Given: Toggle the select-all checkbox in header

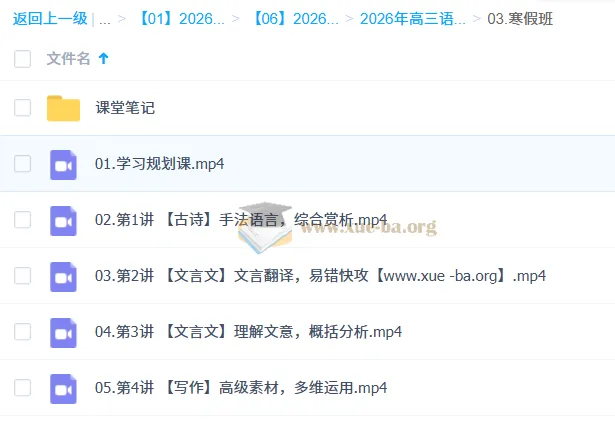Looking at the screenshot, I should 22,59.
